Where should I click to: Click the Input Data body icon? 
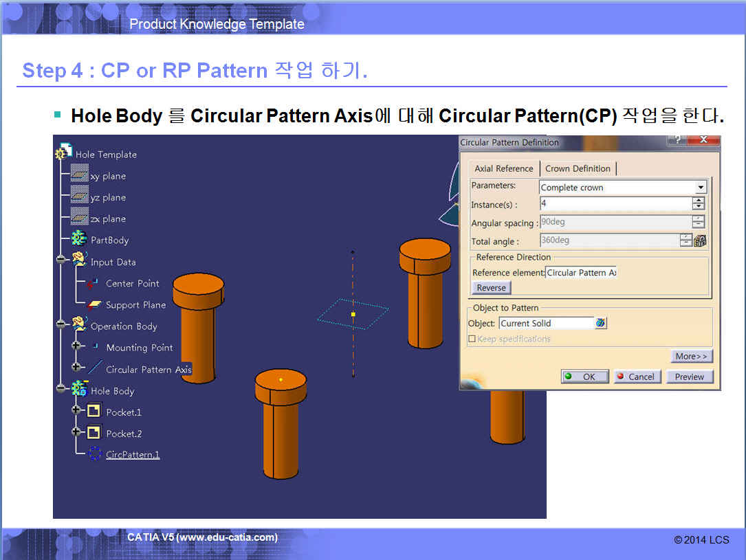[x=79, y=260]
